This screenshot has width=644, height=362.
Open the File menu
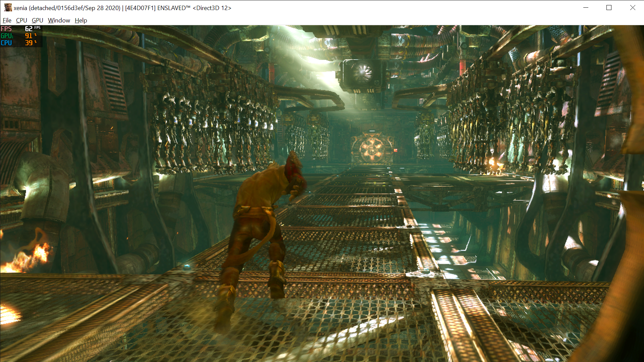(x=7, y=20)
